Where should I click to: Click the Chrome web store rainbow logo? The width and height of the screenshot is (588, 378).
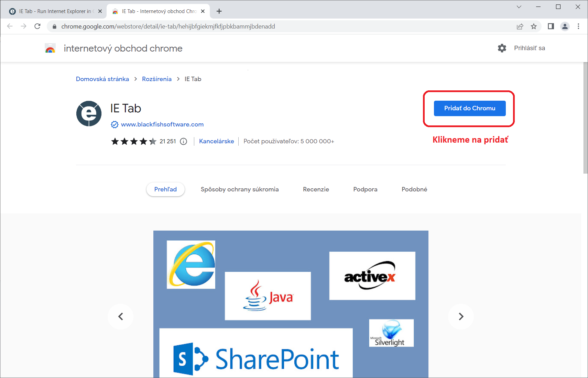tap(50, 48)
